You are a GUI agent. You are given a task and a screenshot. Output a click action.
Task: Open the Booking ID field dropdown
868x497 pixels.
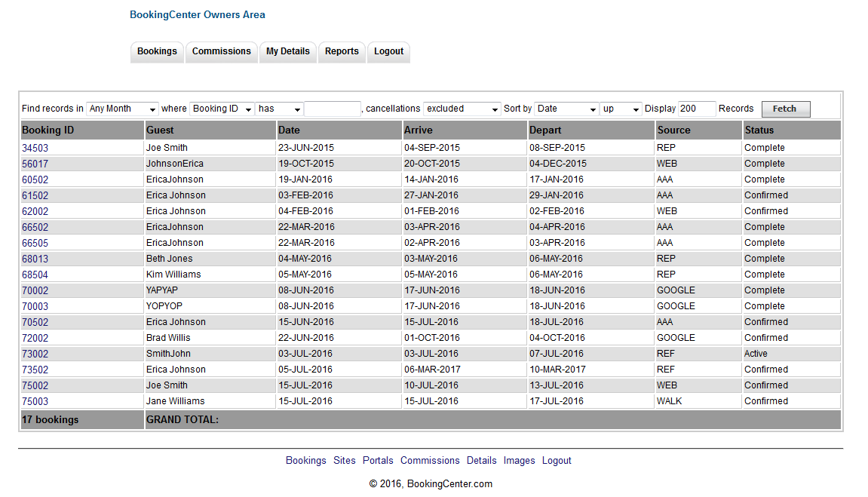click(x=222, y=109)
